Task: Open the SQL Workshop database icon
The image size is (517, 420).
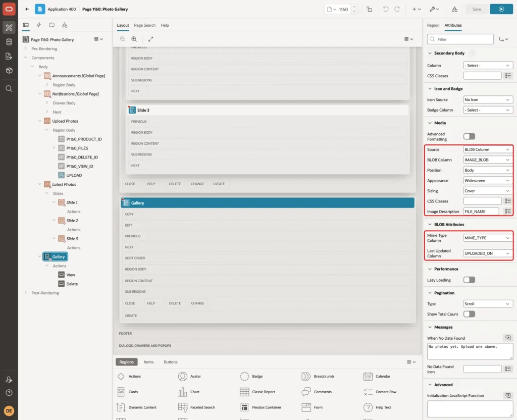Action: point(9,42)
